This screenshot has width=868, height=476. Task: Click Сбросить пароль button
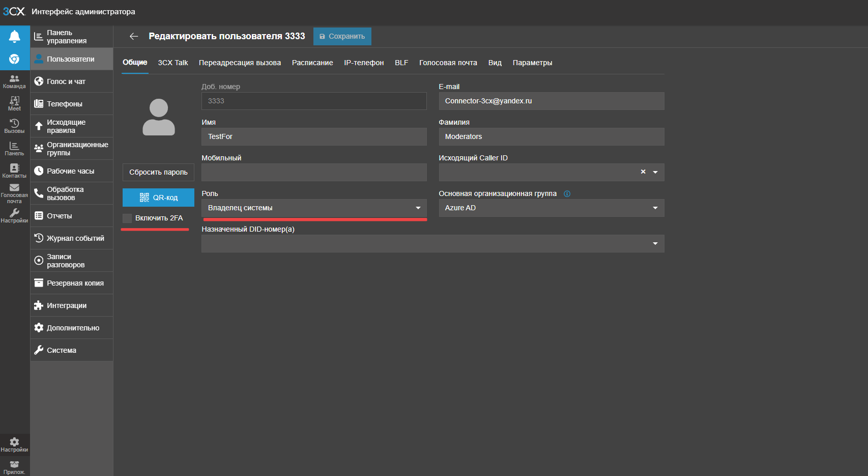pyautogui.click(x=158, y=172)
